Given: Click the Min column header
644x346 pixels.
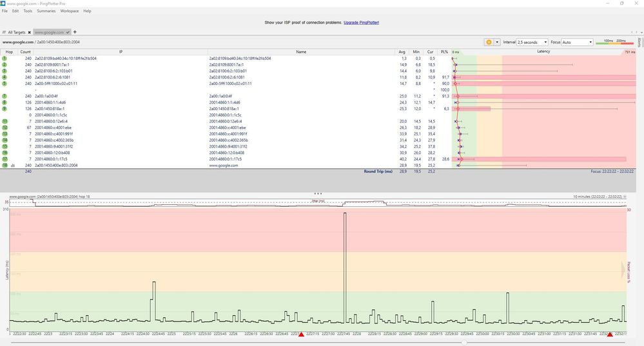Looking at the screenshot, I should (x=416, y=52).
